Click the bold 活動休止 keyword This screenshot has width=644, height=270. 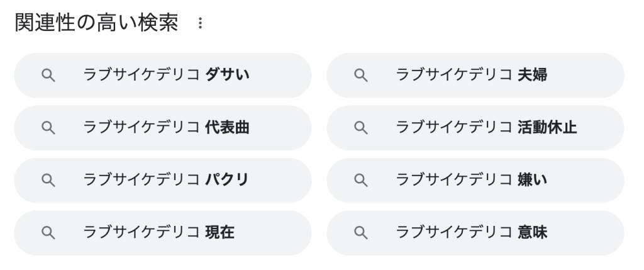[547, 128]
